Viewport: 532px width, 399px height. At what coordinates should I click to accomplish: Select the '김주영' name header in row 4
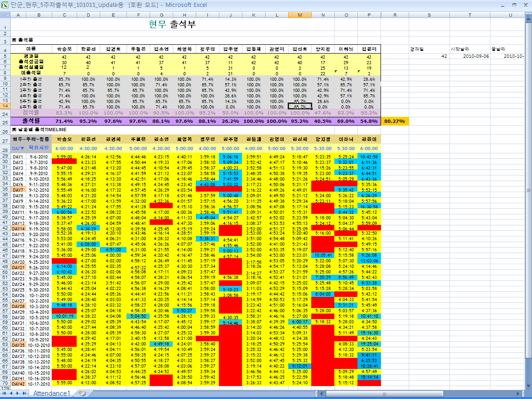[231, 49]
